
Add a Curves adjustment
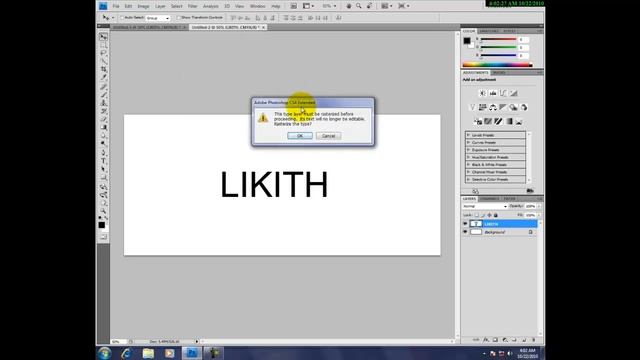point(503,93)
